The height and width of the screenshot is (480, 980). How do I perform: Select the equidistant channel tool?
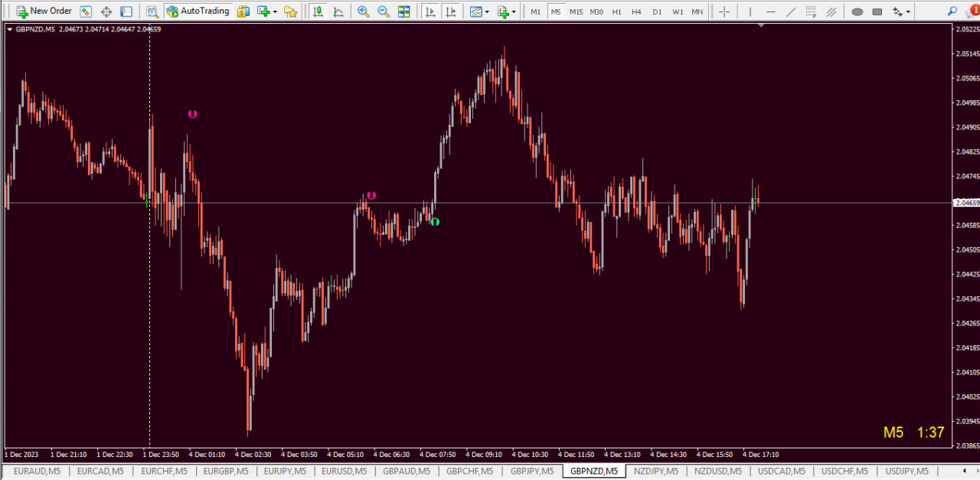(x=831, y=11)
